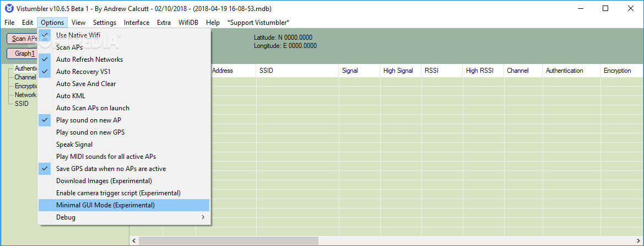
Task: Select Authentication node in the tree
Action: click(x=26, y=68)
